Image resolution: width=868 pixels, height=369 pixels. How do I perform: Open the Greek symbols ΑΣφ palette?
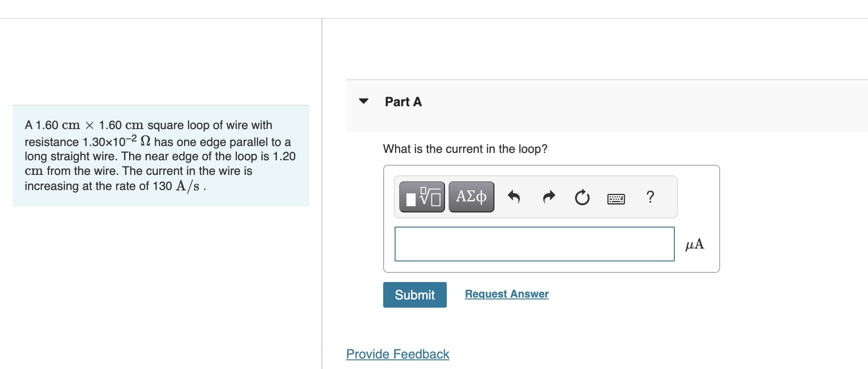click(471, 197)
